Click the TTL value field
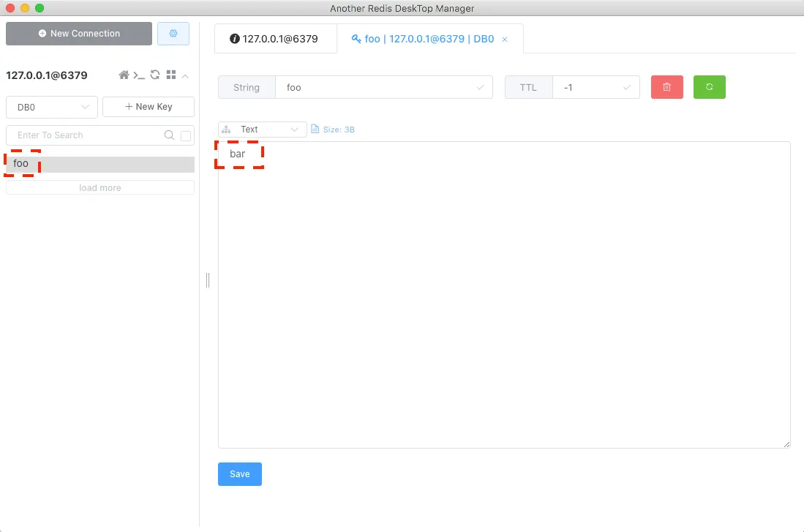This screenshot has width=804, height=532. (x=596, y=87)
